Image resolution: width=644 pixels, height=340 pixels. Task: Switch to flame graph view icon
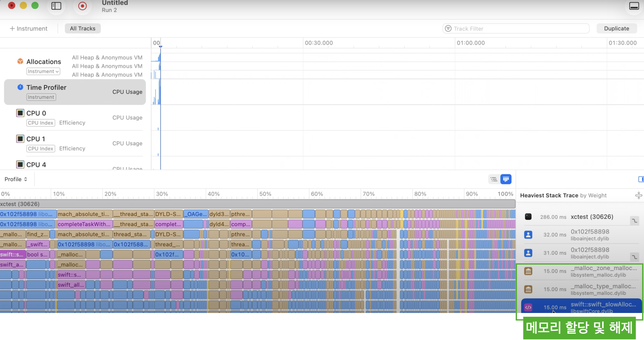pos(506,179)
